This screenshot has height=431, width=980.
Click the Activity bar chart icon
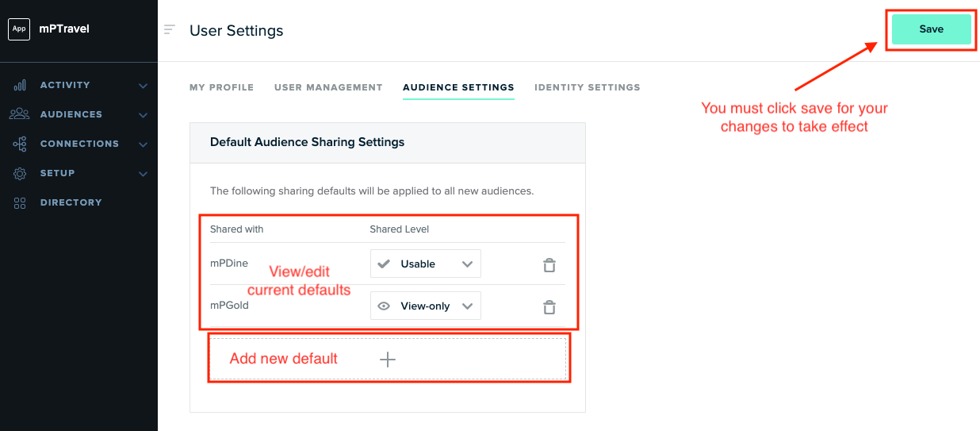tap(20, 85)
